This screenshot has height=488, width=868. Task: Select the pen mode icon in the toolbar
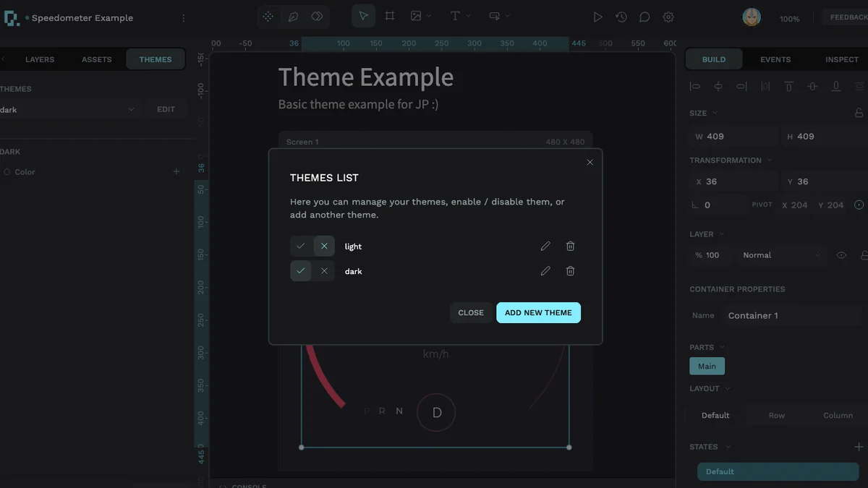pyautogui.click(x=293, y=17)
